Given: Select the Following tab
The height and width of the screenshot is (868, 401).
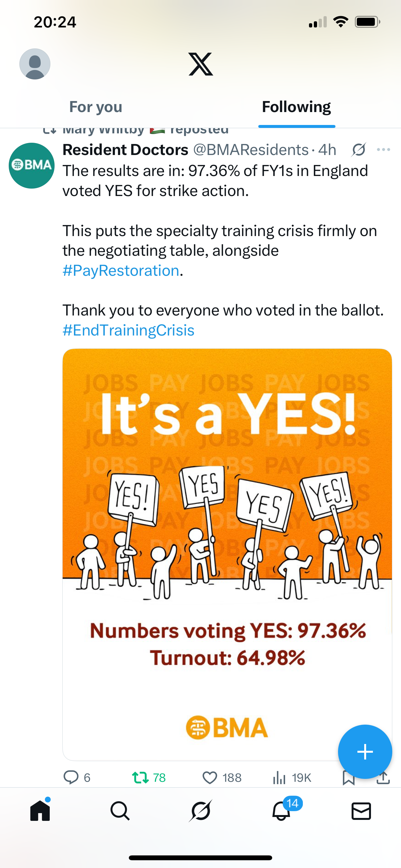Looking at the screenshot, I should click(296, 107).
